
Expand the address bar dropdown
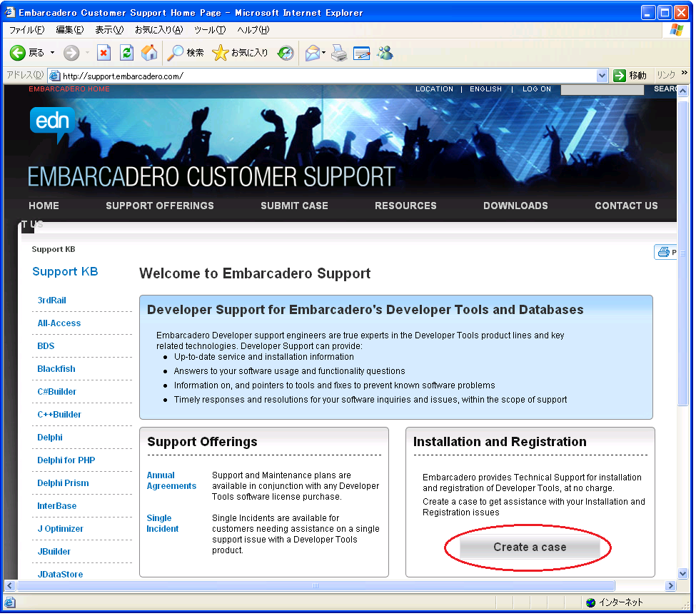[x=602, y=76]
